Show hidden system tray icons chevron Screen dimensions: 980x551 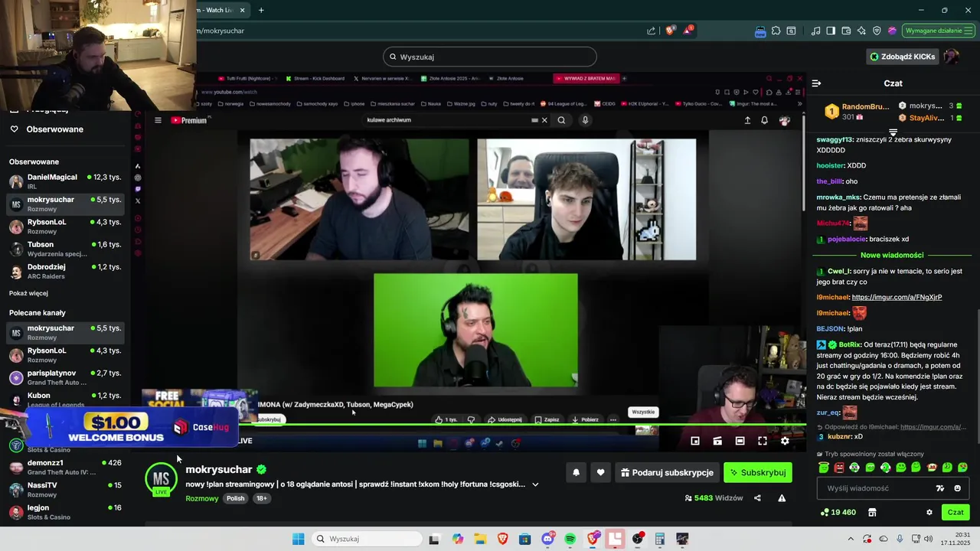[852, 539]
